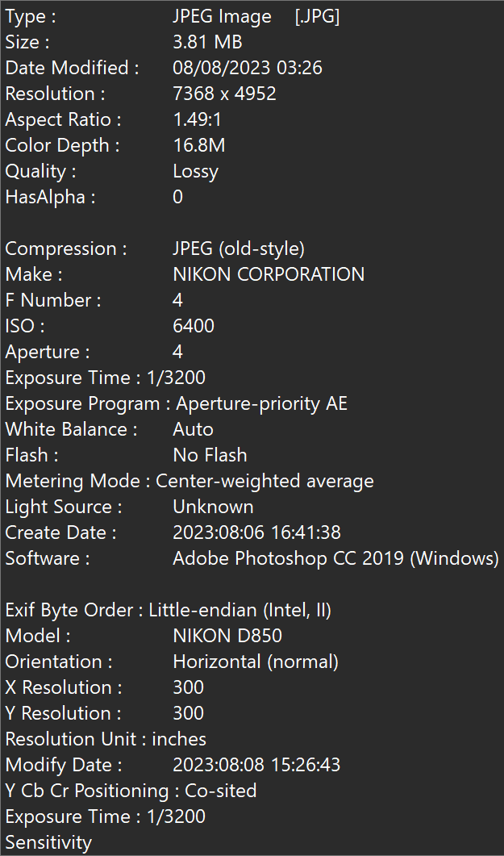Click the 1.49:1 aspect ratio value
The image size is (504, 856).
coord(197,119)
